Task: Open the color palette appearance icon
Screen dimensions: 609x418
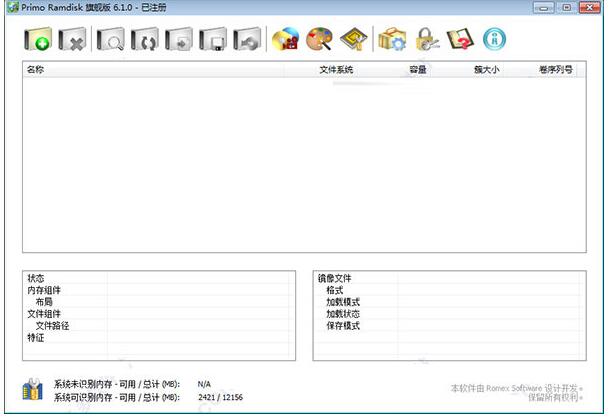Action: tap(319, 39)
